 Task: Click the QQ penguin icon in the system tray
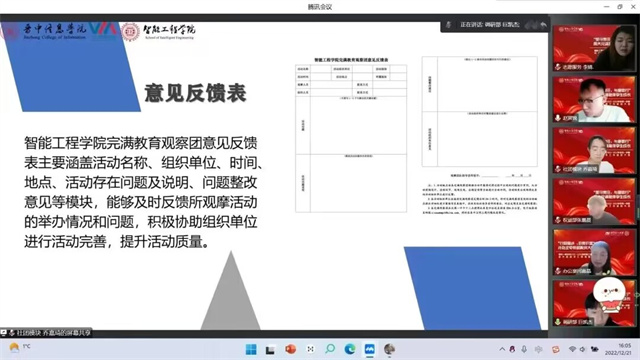[512, 349]
